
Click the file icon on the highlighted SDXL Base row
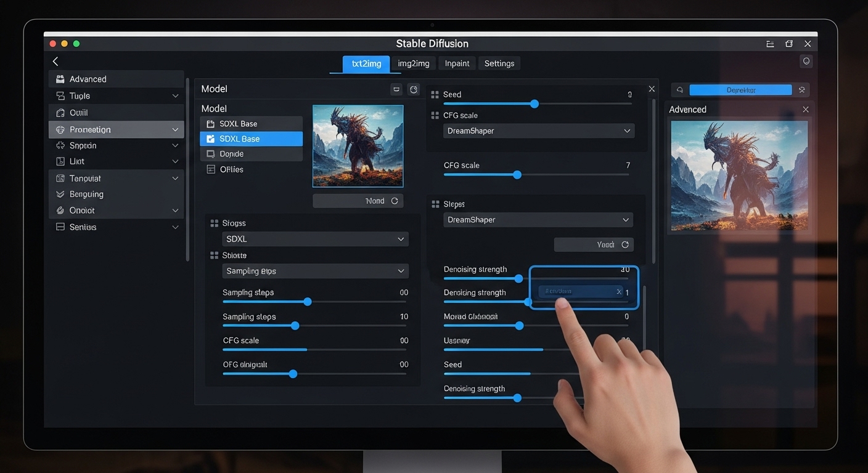tap(210, 139)
